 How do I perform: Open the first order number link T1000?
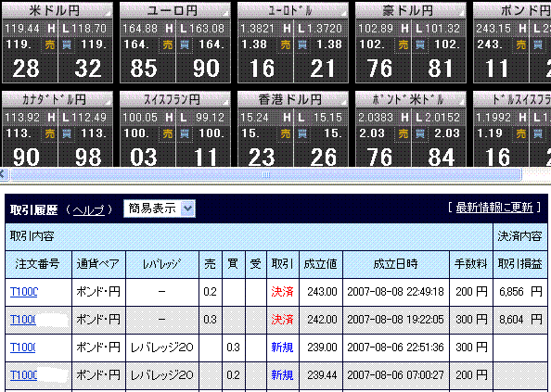coord(23,292)
